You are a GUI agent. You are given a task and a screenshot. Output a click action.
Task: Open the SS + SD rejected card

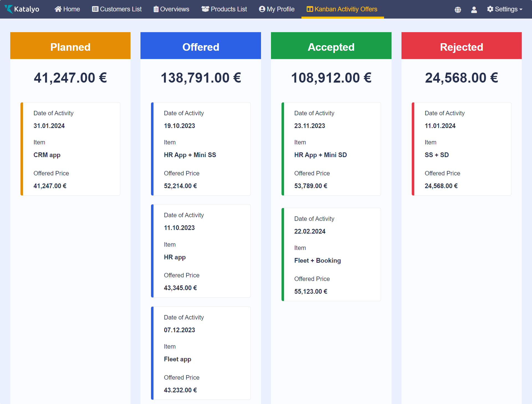coord(461,149)
